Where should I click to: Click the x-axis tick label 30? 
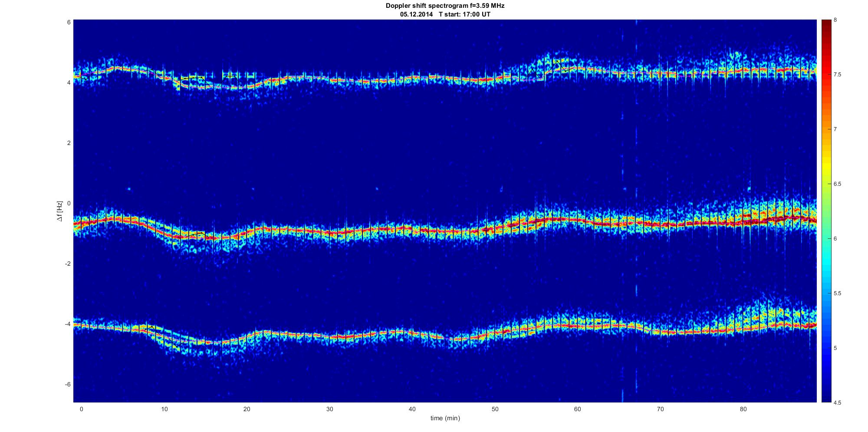(329, 409)
